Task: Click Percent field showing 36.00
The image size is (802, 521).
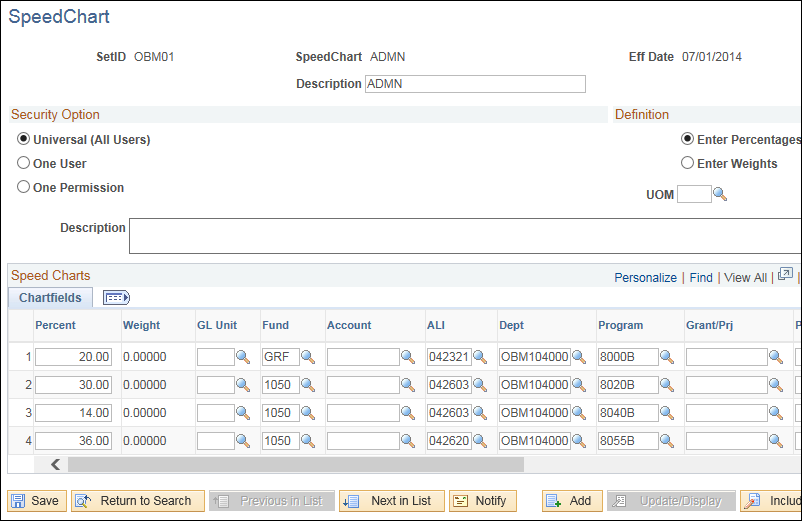Action: click(73, 441)
